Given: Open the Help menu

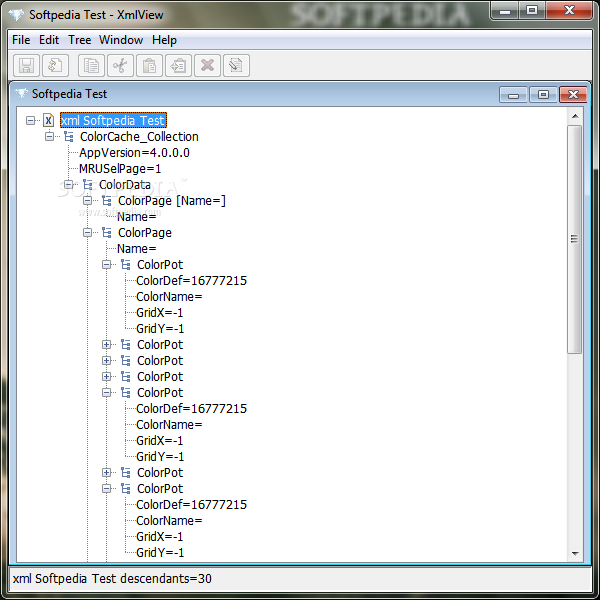Looking at the screenshot, I should click(164, 40).
